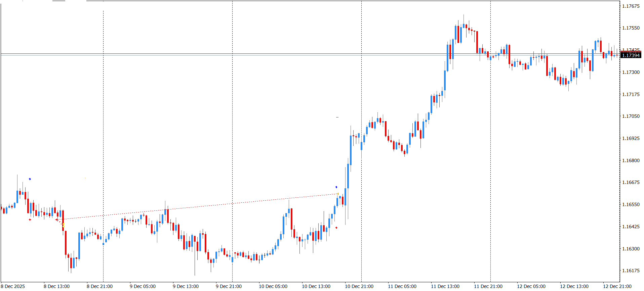Click the 1.17175 price axis label
This screenshot has width=644, height=291.
pos(631,94)
